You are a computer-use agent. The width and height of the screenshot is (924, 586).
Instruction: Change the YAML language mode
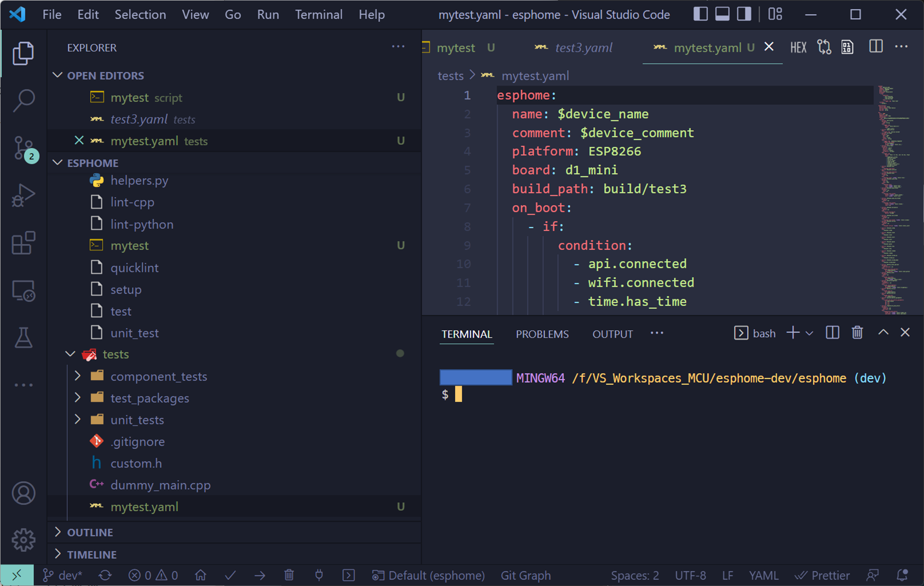click(764, 575)
